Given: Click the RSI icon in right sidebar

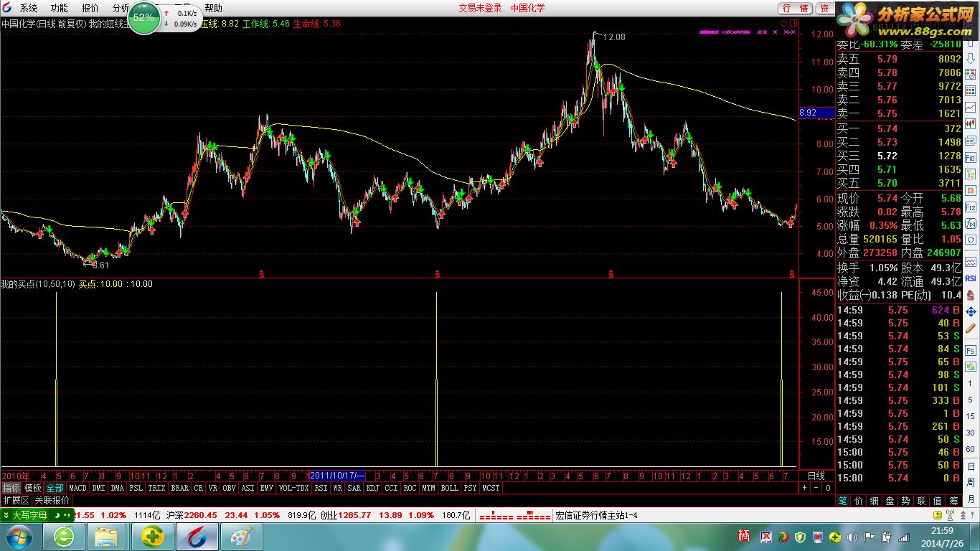Looking at the screenshot, I should click(971, 278).
